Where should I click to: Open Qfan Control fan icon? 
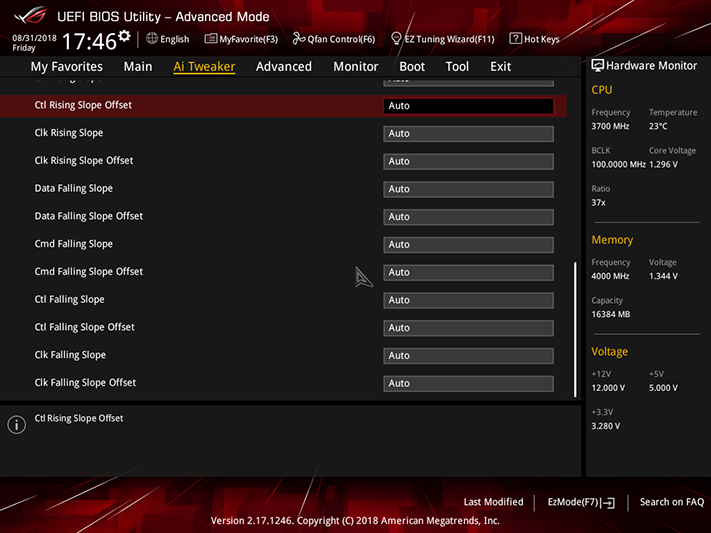tap(298, 39)
